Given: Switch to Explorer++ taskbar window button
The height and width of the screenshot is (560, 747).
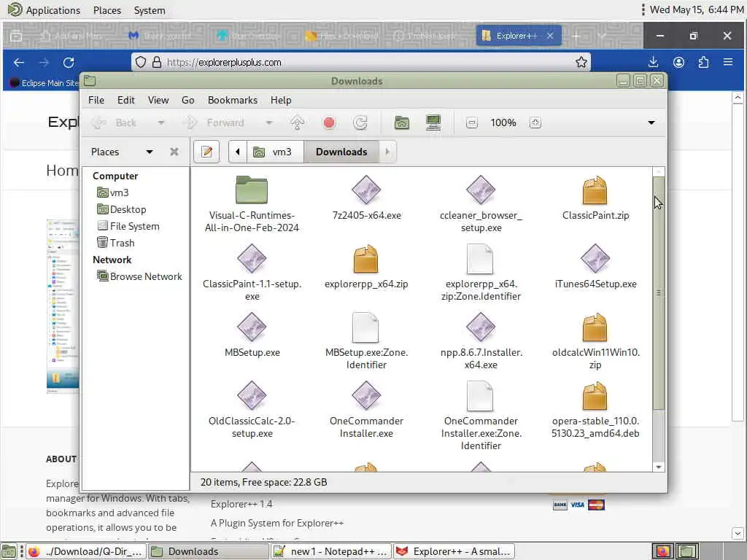Looking at the screenshot, I should (x=454, y=551).
